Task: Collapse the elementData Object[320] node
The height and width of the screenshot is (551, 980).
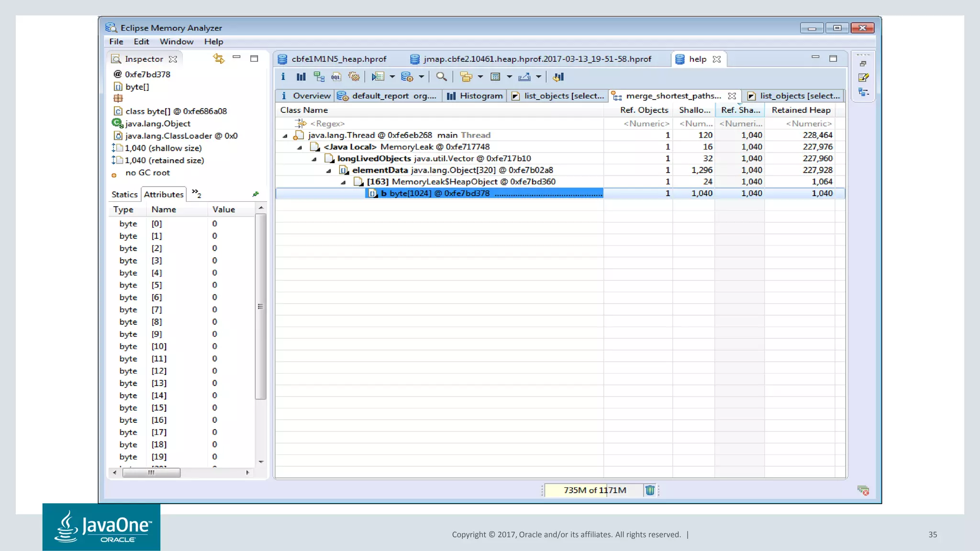Action: (x=329, y=171)
